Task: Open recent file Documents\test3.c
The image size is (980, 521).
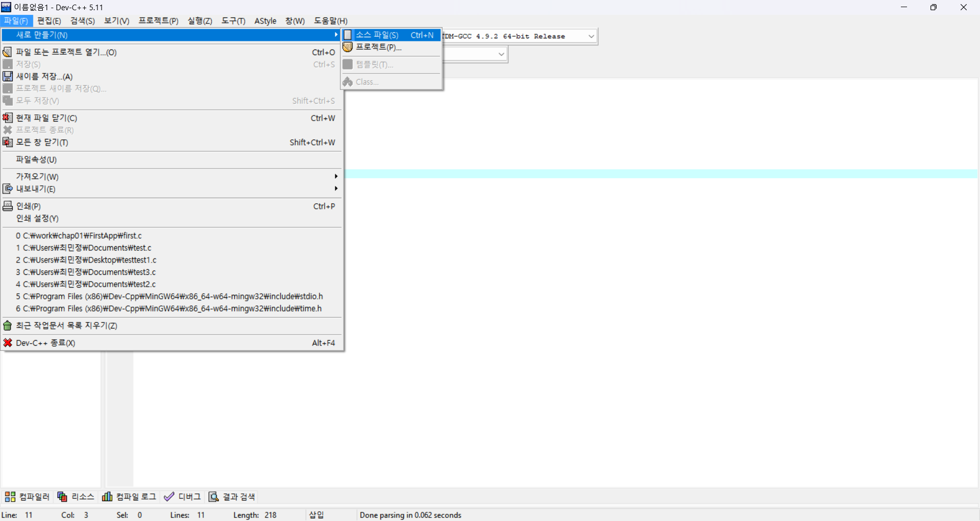Action: point(171,272)
